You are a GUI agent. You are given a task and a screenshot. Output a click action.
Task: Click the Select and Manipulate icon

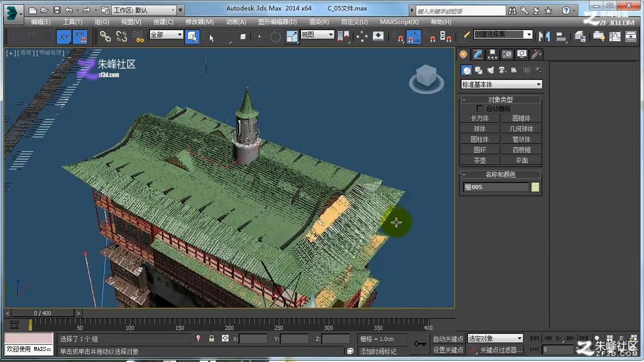tap(362, 36)
